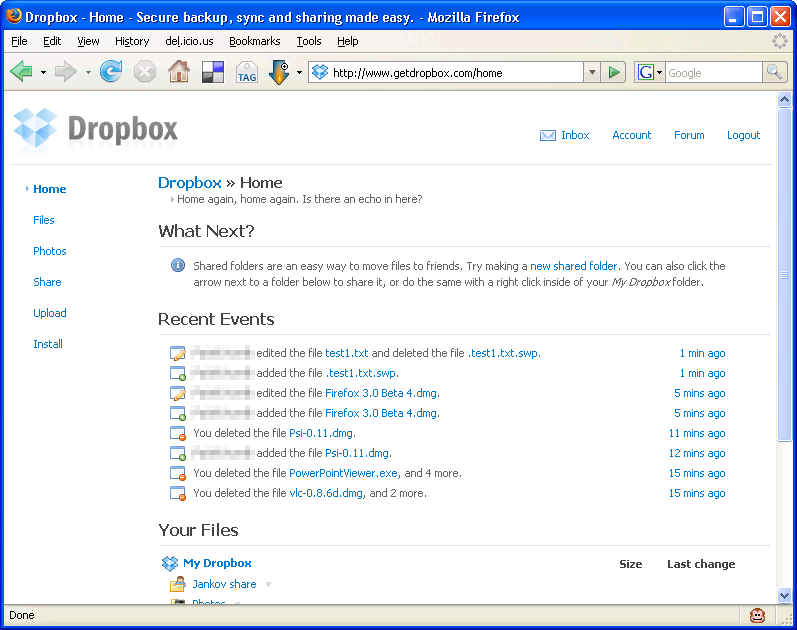Open the History menu
Screen dimensions: 797x630
tap(132, 41)
